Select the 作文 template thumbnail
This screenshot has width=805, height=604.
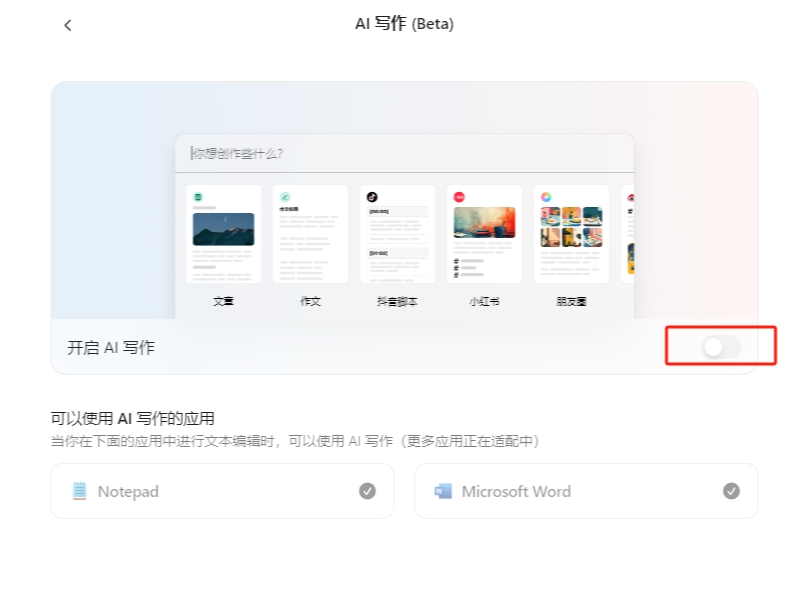(310, 234)
